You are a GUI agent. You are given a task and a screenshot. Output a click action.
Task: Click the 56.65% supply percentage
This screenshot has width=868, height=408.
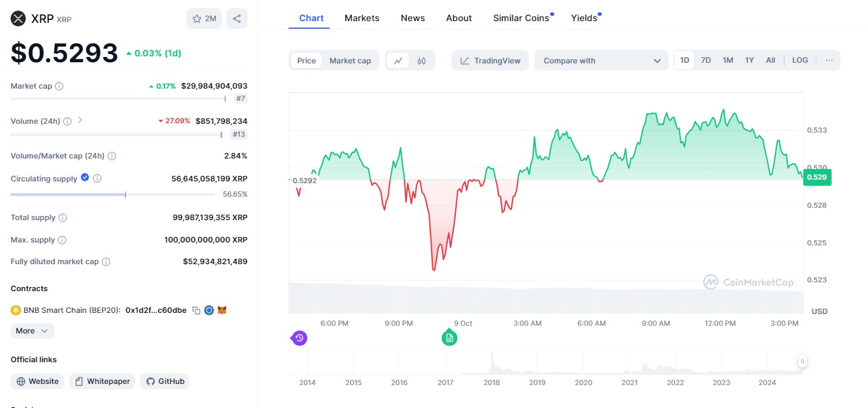tap(235, 194)
